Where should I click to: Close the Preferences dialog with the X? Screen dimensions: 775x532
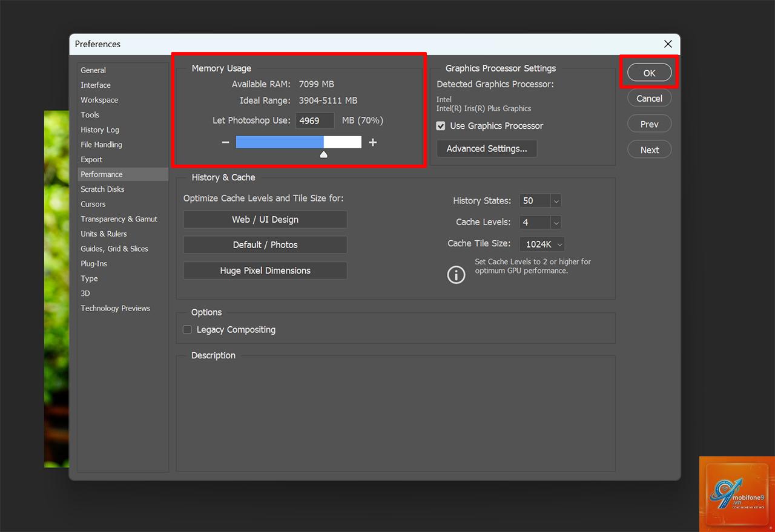tap(668, 44)
